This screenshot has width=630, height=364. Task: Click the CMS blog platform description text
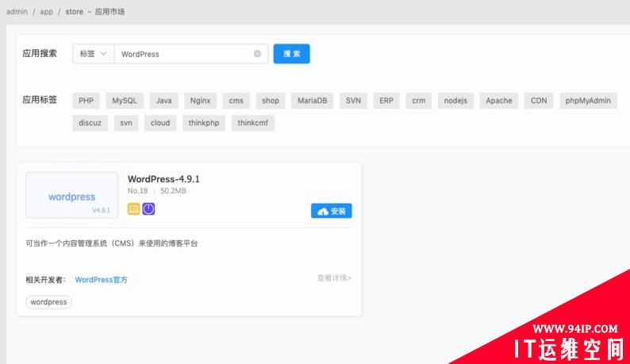112,243
